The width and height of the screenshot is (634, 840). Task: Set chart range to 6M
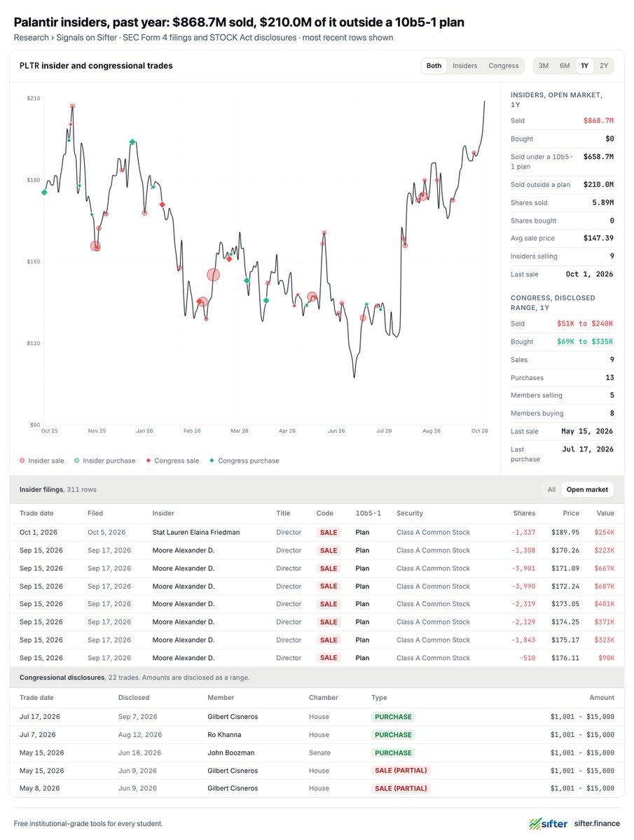point(564,66)
